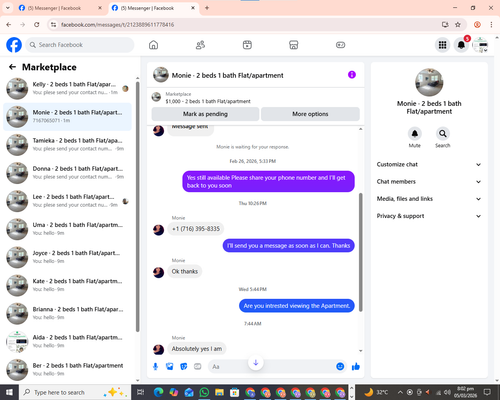Expand Privacy & support section
This screenshot has width=500, height=400.
click(x=429, y=216)
